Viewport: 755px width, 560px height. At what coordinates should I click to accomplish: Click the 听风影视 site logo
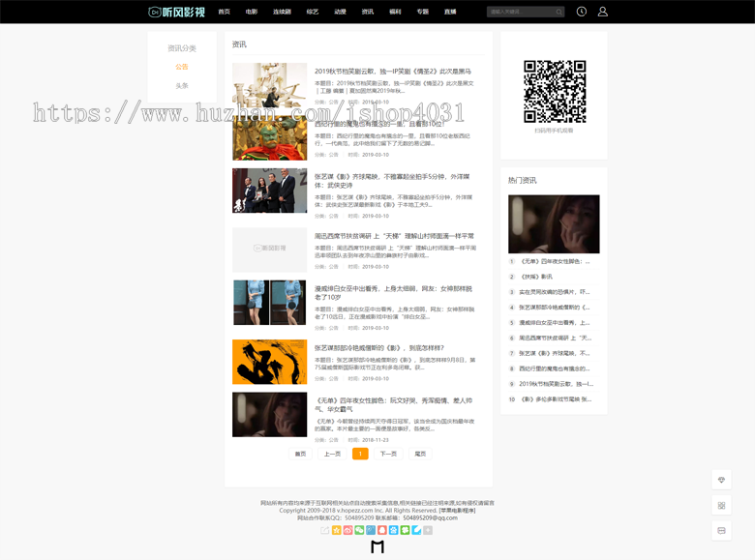coord(177,12)
